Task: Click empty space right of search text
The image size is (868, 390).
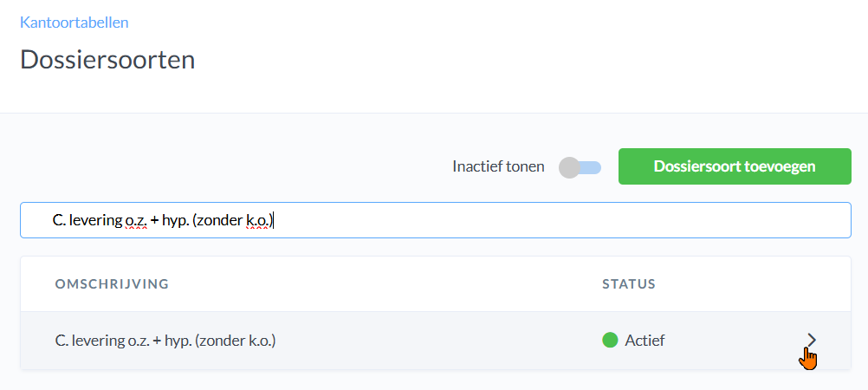Action: 563,220
